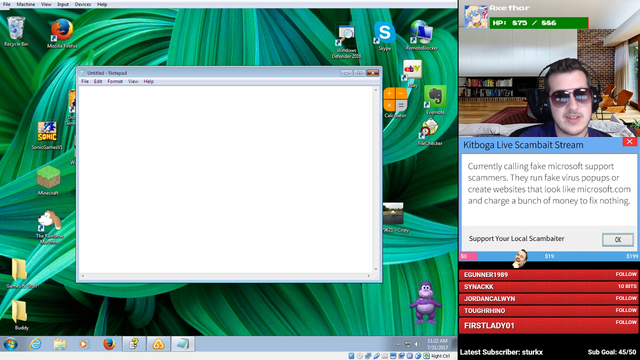Open the VirtualBox Input menu
This screenshot has height=360, width=640.
[x=63, y=4]
